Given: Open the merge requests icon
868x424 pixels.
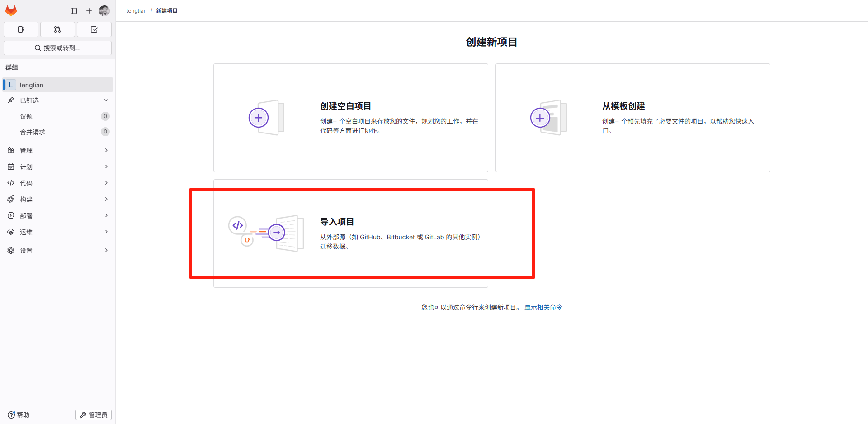Looking at the screenshot, I should point(57,29).
